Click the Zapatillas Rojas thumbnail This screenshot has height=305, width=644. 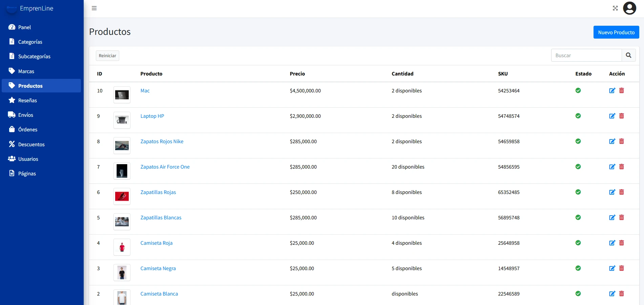coord(122,196)
